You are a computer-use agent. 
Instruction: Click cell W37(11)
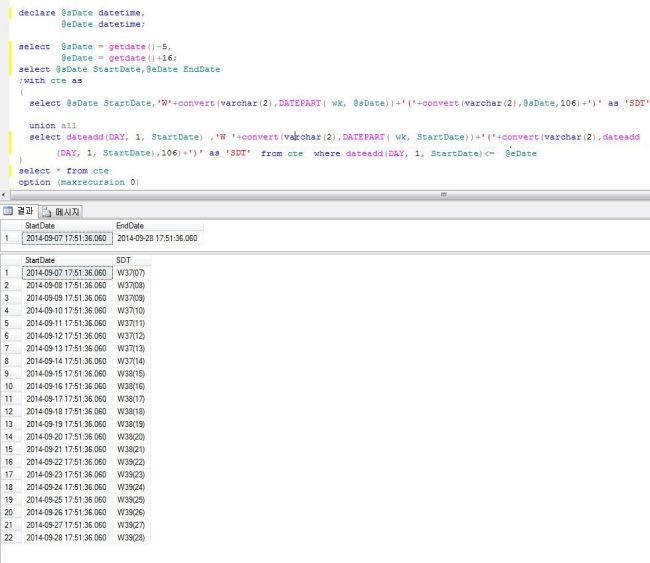[132, 323]
